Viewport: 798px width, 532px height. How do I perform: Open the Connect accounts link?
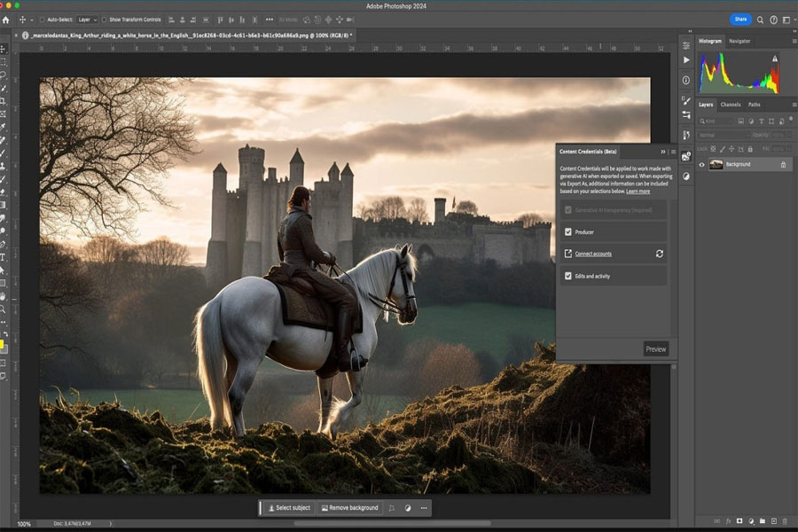593,254
